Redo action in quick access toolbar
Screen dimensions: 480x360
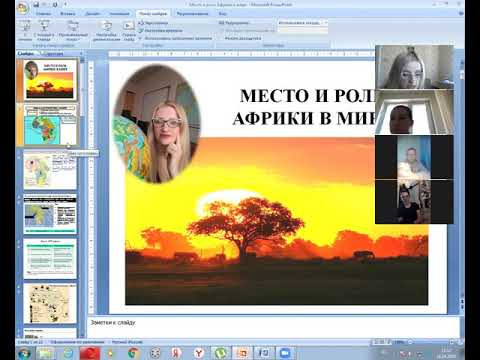55,5
